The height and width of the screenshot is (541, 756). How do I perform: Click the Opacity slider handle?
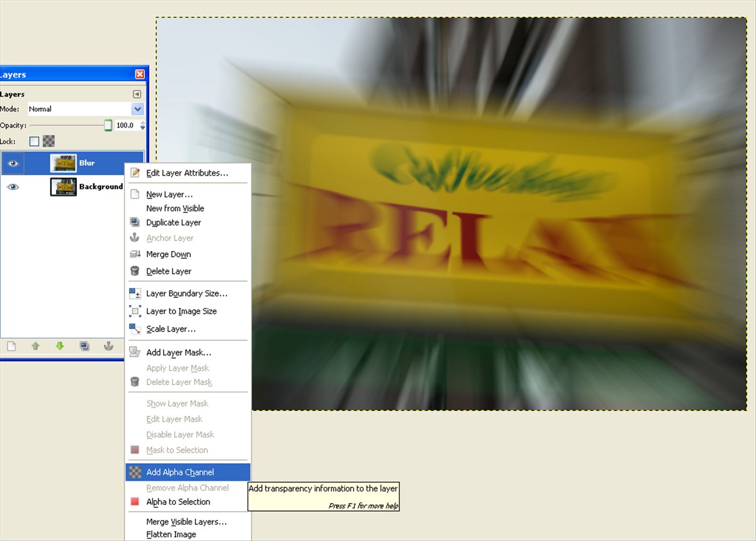108,125
